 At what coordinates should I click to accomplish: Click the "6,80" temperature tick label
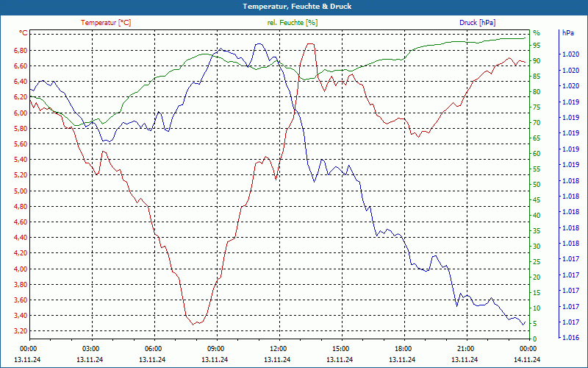pos(21,51)
